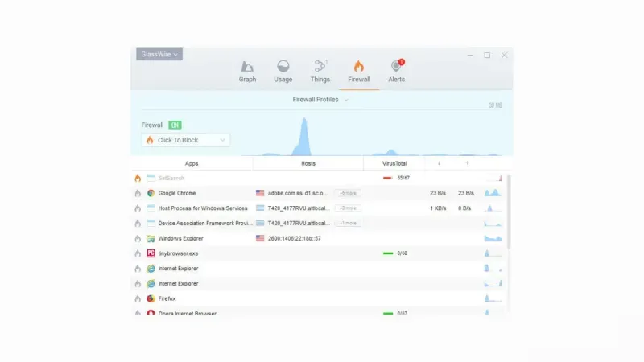Expand the Firewall Profiles dropdown
Viewport: 644px width, 362px height.
[320, 99]
